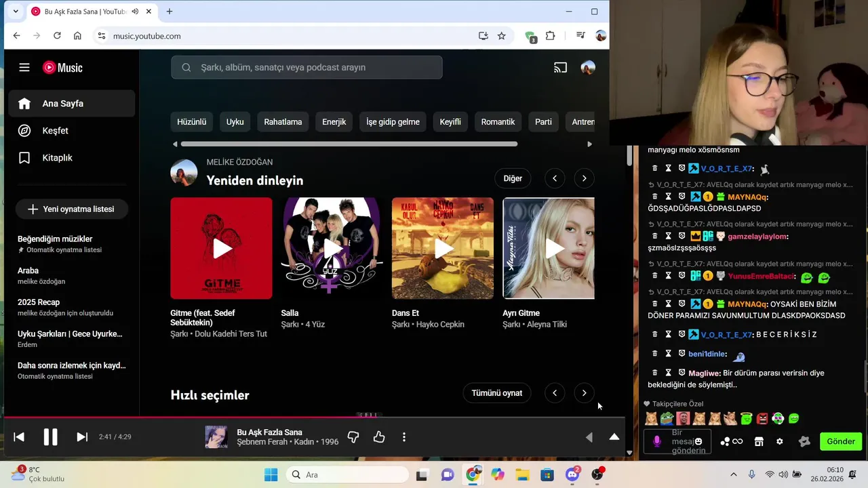Open the Chrome extensions puzzle icon
The image size is (868, 488).
click(550, 36)
